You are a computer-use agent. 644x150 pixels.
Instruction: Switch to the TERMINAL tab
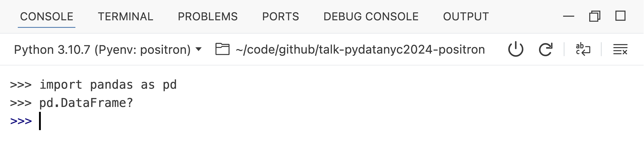coord(126,17)
